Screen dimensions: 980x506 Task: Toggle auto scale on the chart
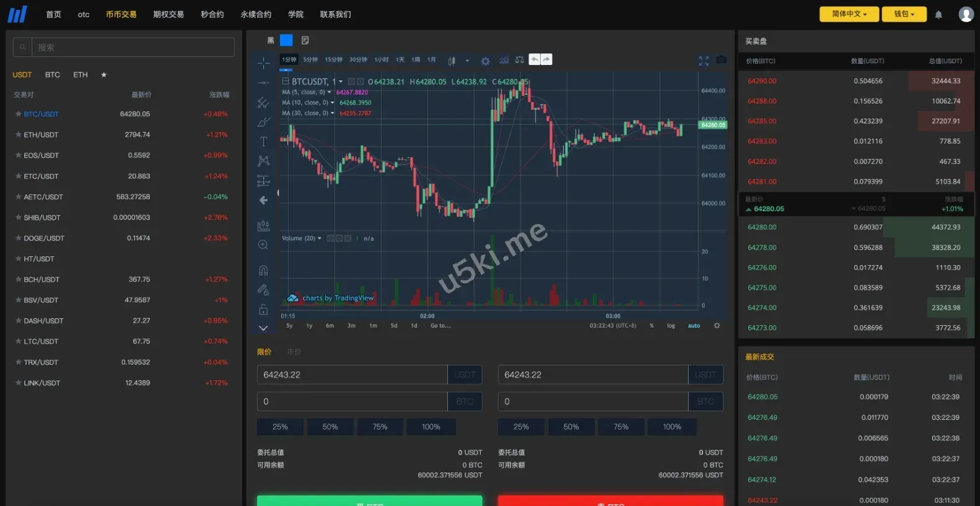(x=694, y=326)
